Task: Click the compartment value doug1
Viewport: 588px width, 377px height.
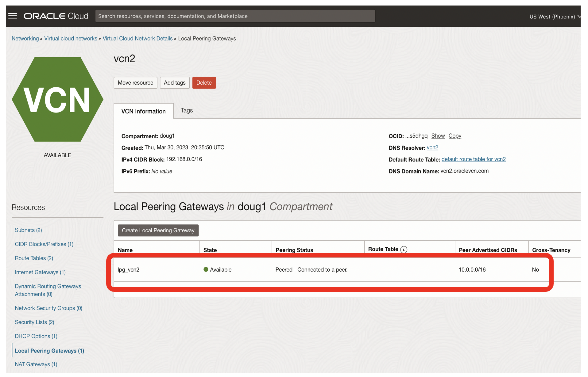Action: [167, 136]
